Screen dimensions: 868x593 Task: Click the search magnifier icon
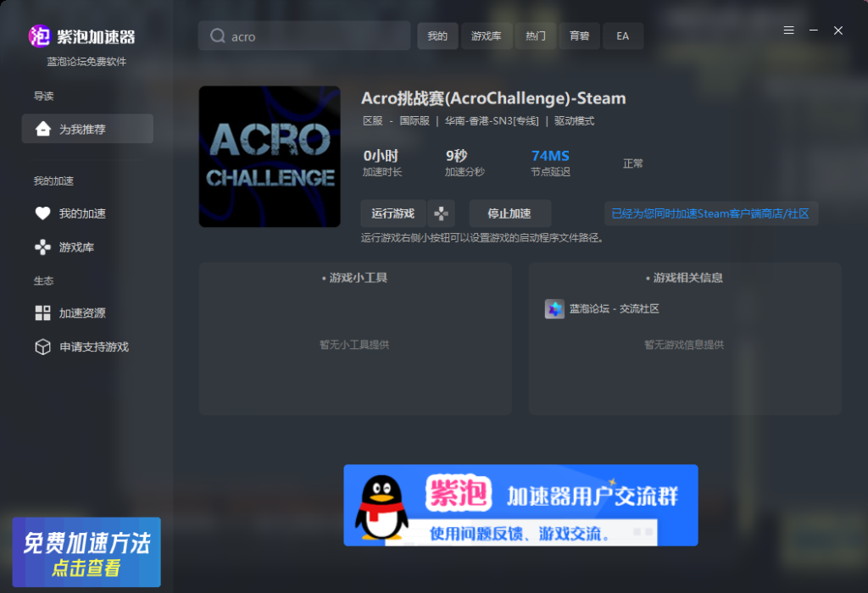(218, 36)
